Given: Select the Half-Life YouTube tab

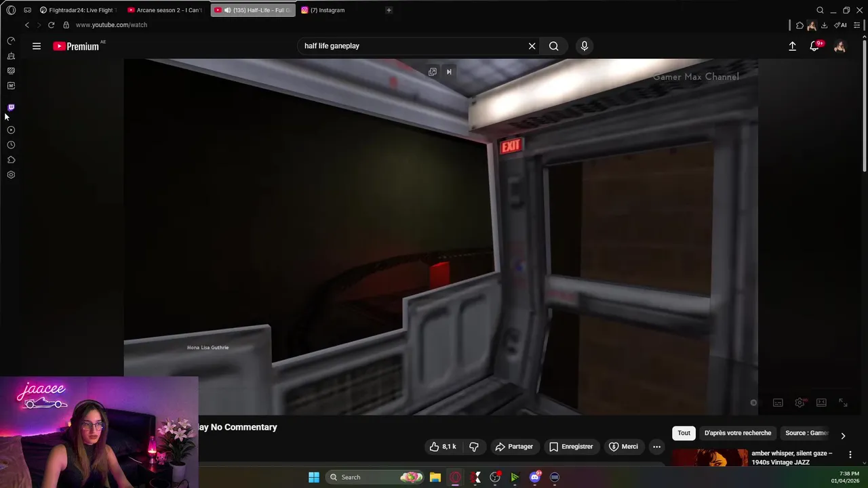Looking at the screenshot, I should coord(252,10).
